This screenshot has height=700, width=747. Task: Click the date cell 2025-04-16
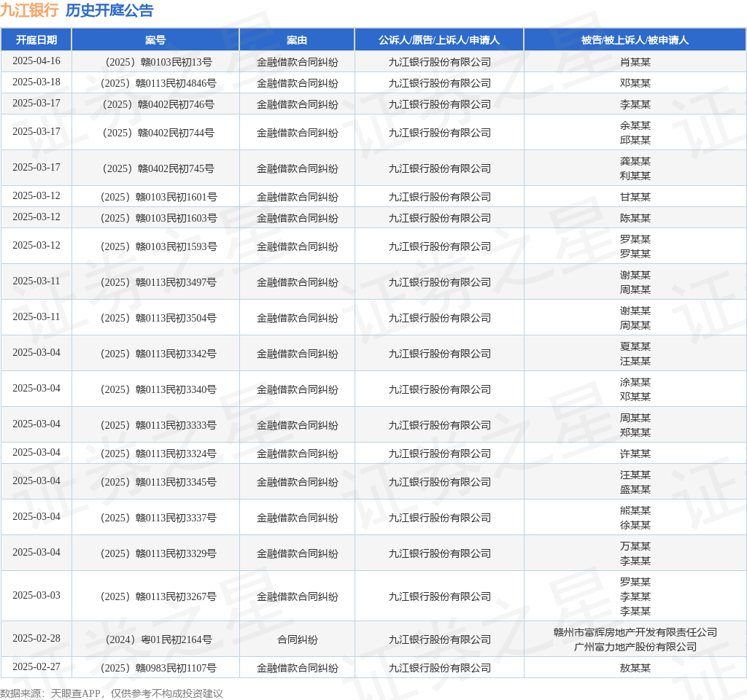point(36,61)
